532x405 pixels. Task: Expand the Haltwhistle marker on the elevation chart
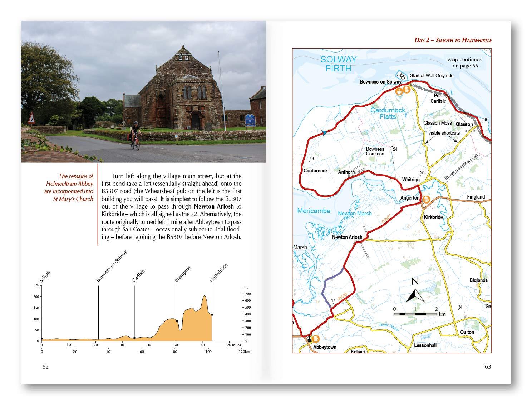(211, 314)
